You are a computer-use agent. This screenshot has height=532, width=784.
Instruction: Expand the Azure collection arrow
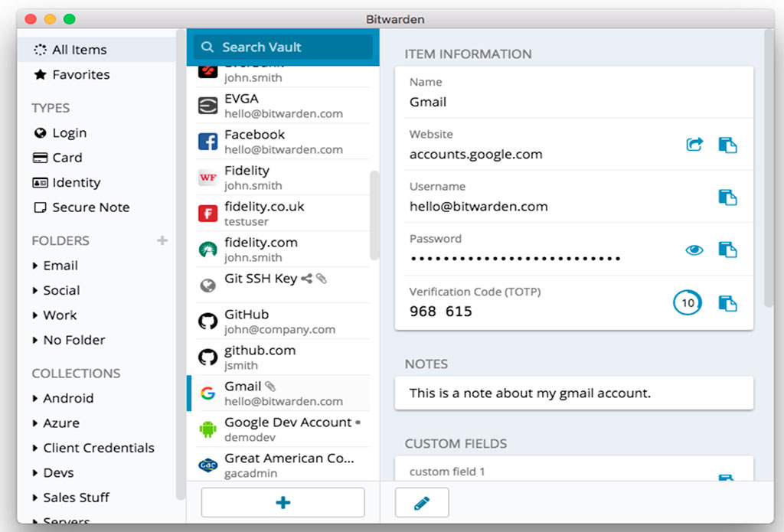tap(35, 423)
